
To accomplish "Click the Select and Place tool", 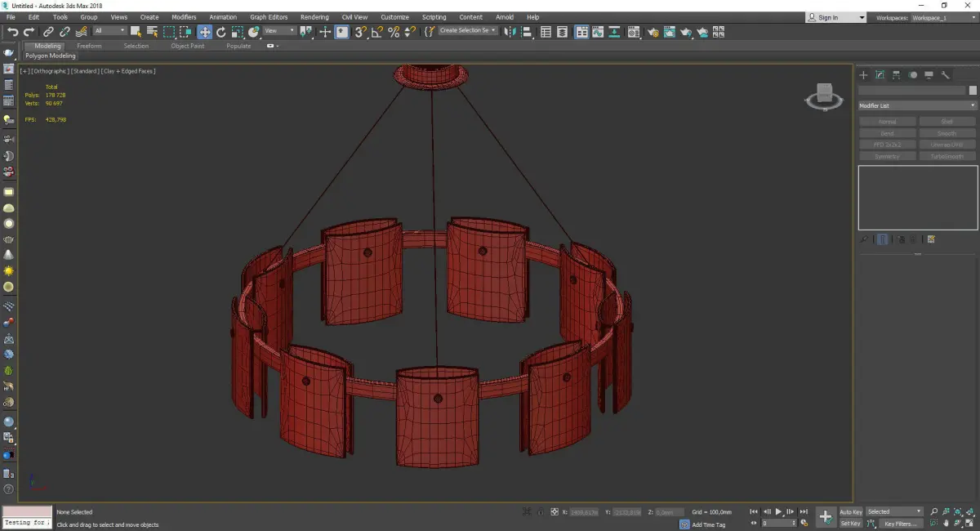I will point(254,32).
